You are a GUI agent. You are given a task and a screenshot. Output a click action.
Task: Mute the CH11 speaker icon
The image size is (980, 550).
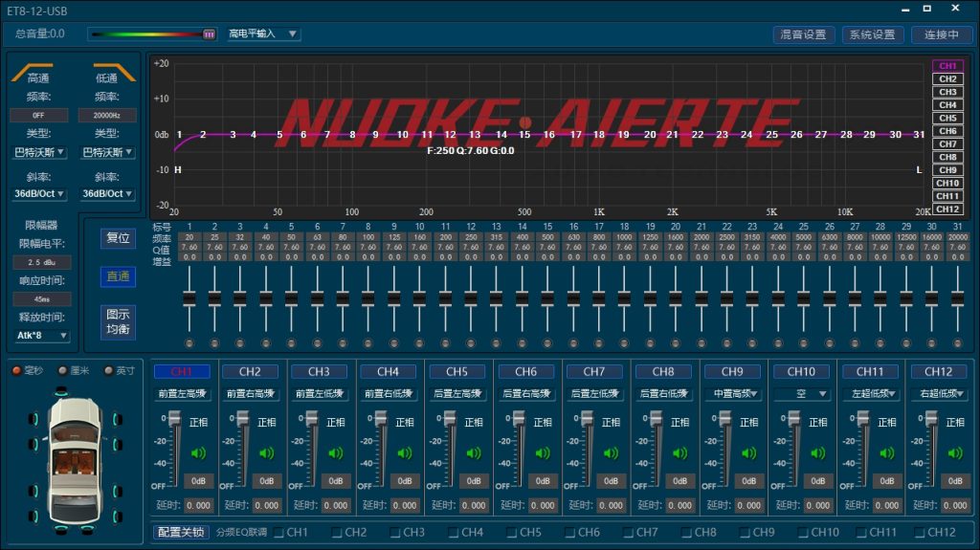click(887, 453)
